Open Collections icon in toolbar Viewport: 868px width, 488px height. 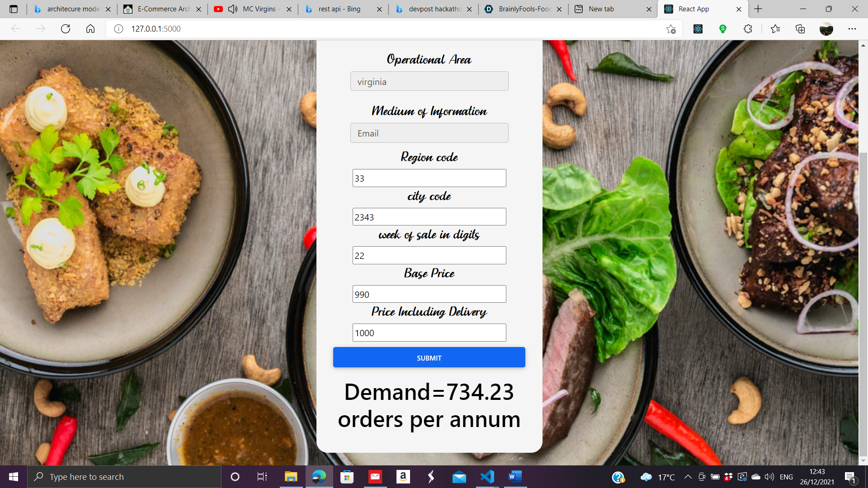[800, 29]
